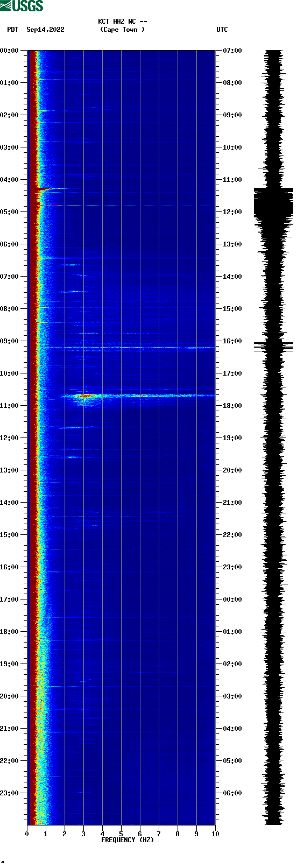
Task: Click the frequency axis tick '0'
Action: [x=27, y=834]
